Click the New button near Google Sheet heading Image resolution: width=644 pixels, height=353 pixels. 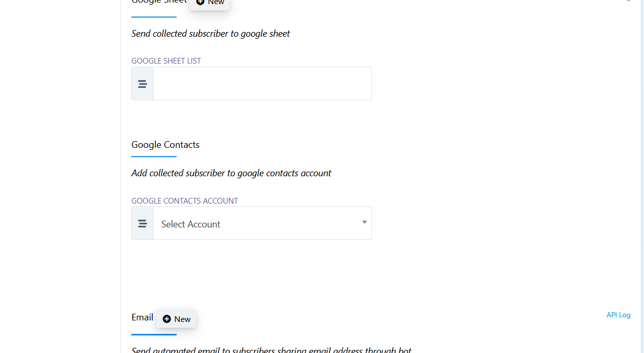[210, 3]
